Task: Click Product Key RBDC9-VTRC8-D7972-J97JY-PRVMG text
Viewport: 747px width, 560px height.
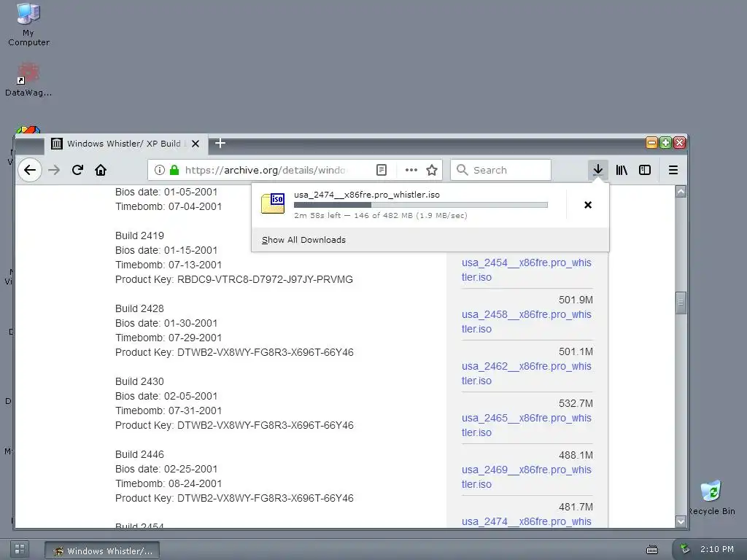Action: click(234, 279)
